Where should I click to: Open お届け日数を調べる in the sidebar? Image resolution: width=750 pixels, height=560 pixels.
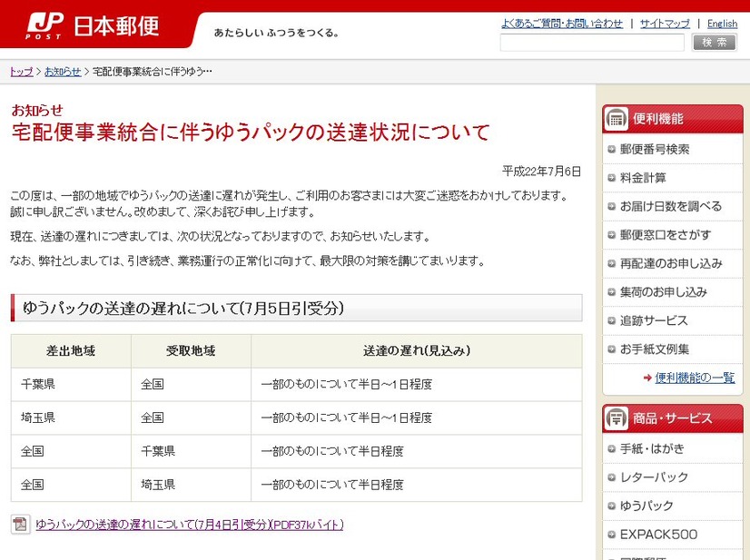[x=671, y=207]
